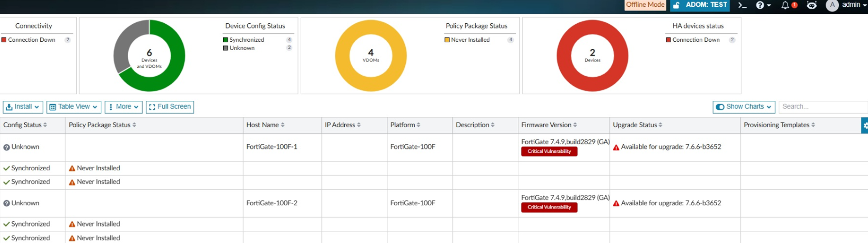The width and height of the screenshot is (868, 243).
Task: Click Unknown status icon for FortiGate-100F-1
Action: pyautogui.click(x=7, y=147)
